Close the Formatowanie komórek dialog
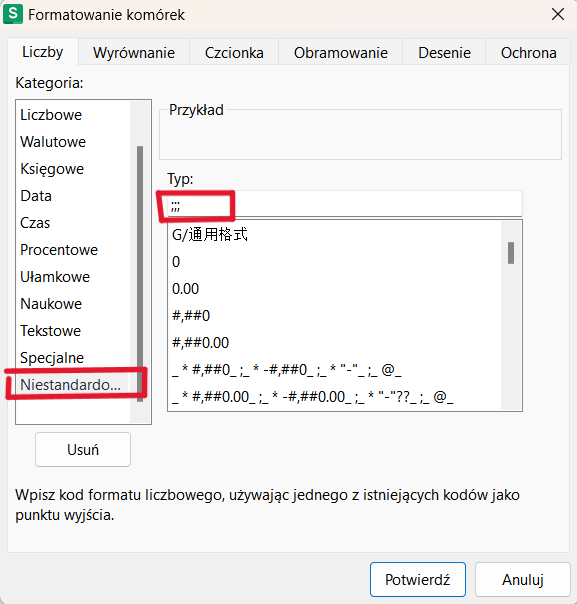Screen dimensions: 577x604 558,14
